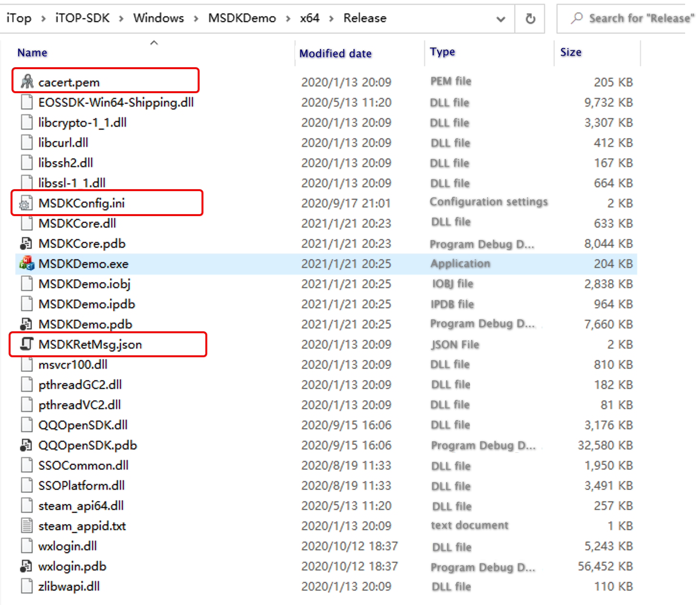
Task: Click the steam_api64.dll file icon
Action: coord(27,506)
